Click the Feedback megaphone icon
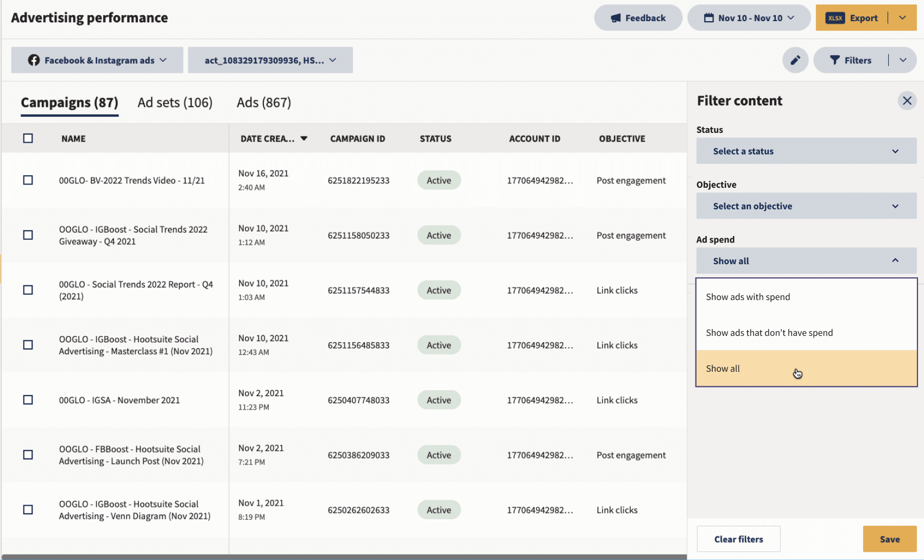 coord(616,18)
